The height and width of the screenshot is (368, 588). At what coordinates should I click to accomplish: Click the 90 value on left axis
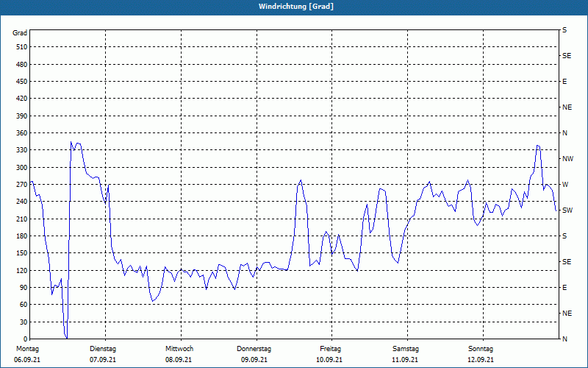24,288
